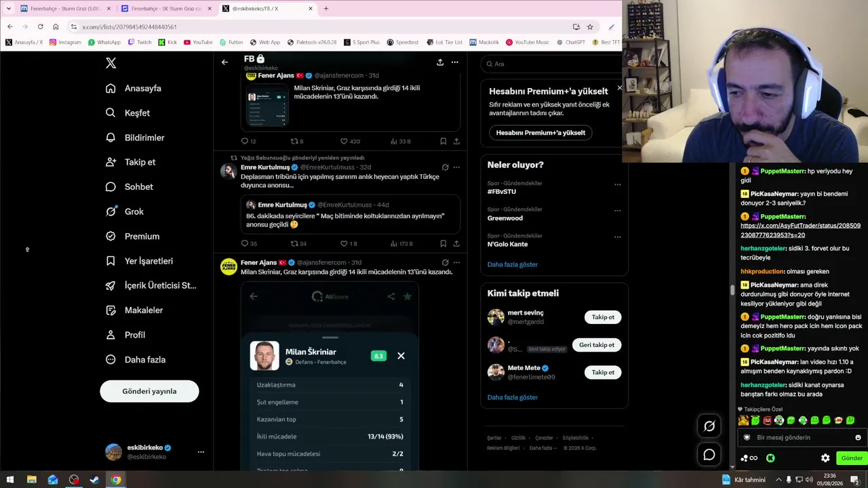Open the eskibirkeko account options menu
The width and height of the screenshot is (868, 488).
(x=201, y=452)
